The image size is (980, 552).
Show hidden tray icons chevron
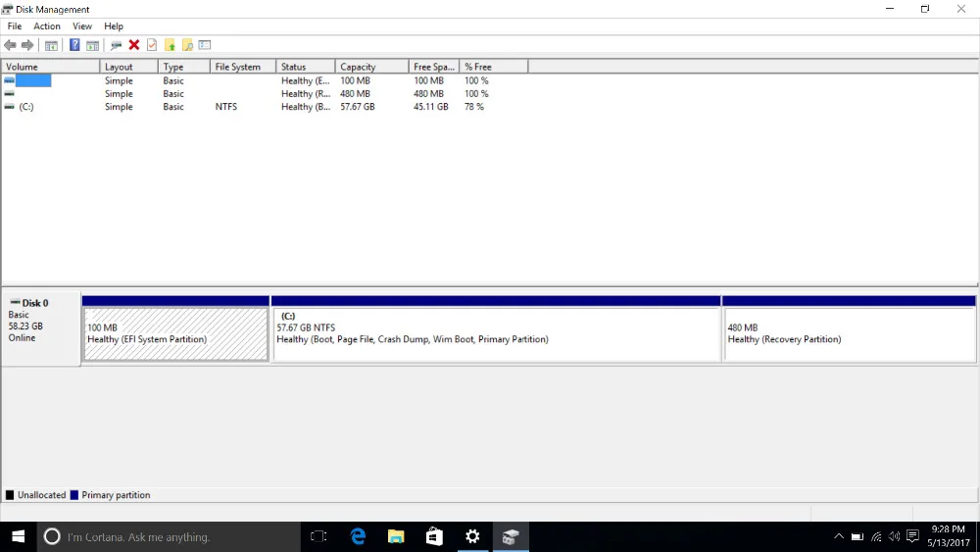pyautogui.click(x=839, y=537)
